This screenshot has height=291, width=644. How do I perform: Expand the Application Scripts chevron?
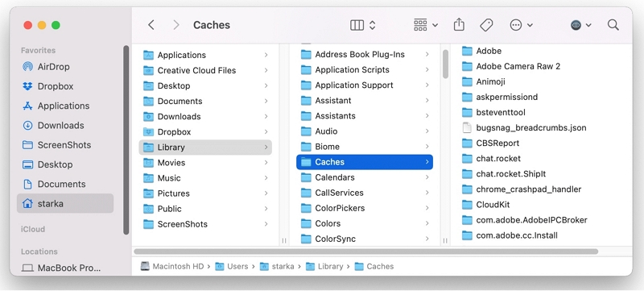tap(427, 70)
